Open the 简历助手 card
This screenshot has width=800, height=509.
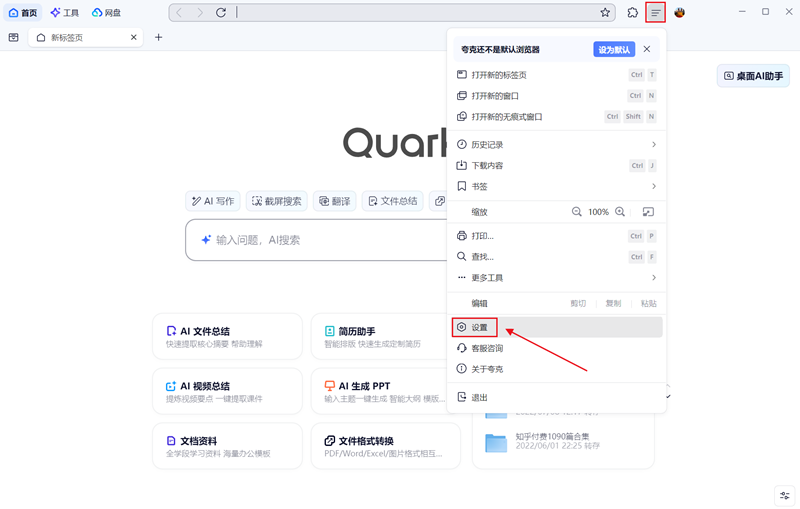380,337
